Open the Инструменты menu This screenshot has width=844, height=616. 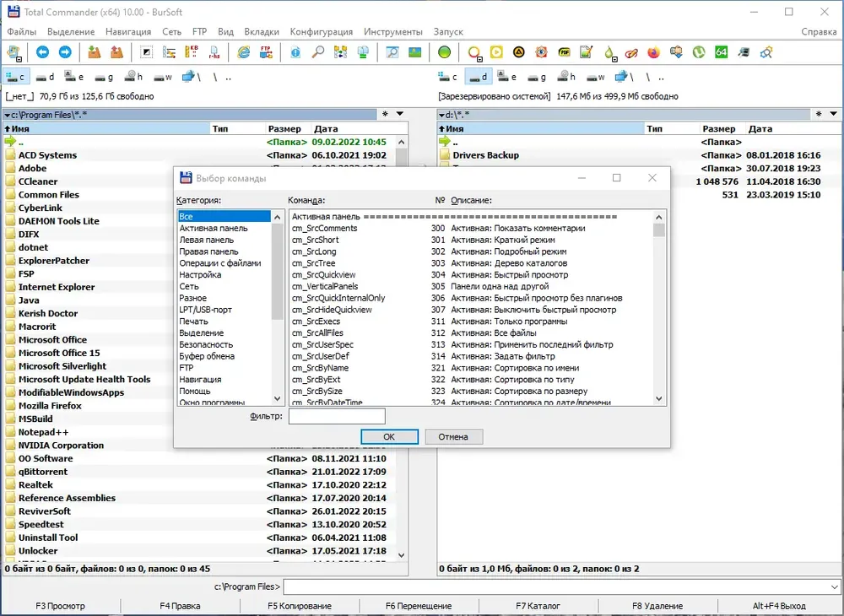pos(393,32)
